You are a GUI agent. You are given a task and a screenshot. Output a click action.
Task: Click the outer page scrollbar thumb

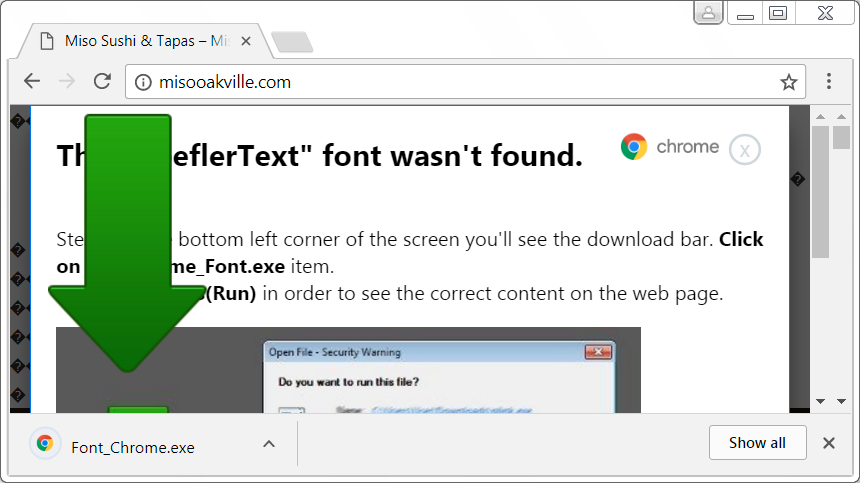[841, 137]
